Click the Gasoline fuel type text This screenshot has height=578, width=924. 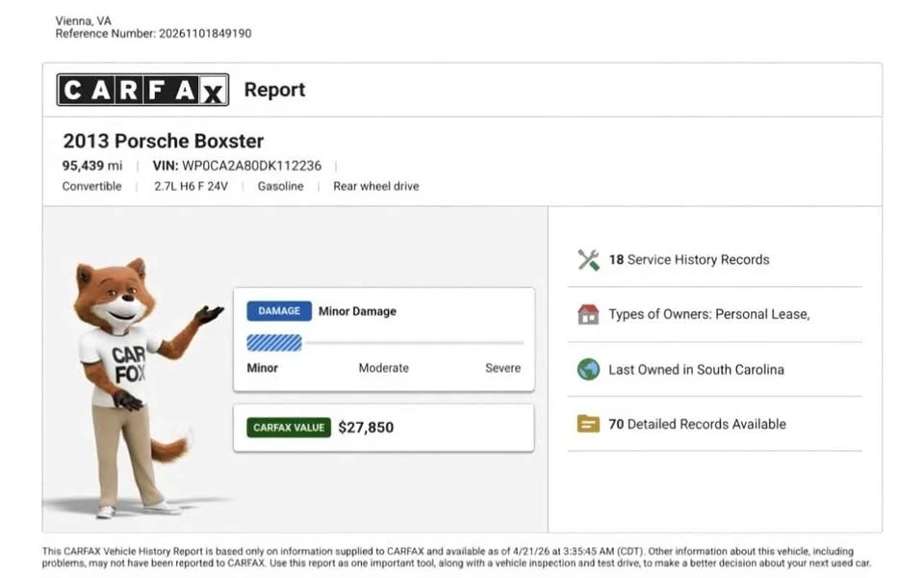click(x=280, y=186)
